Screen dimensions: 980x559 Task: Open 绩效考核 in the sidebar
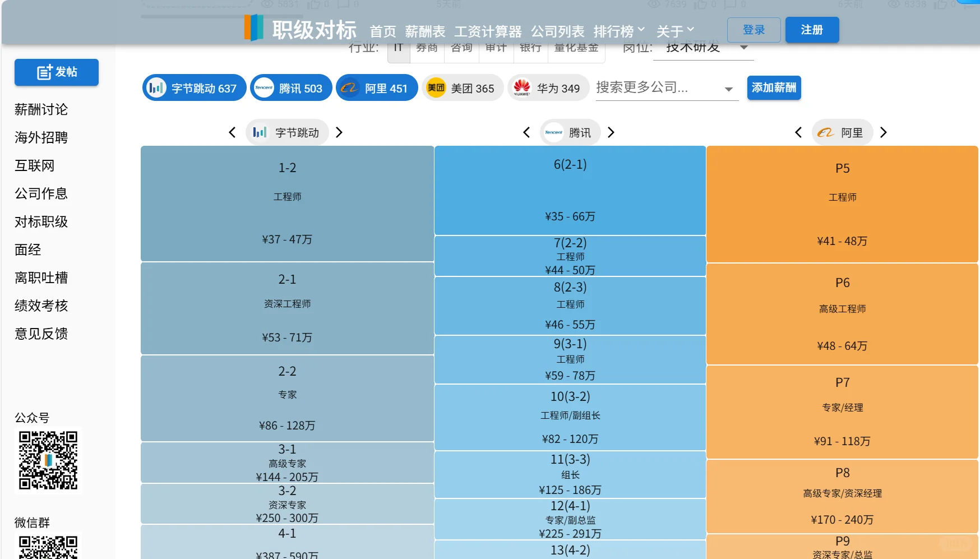pos(41,306)
